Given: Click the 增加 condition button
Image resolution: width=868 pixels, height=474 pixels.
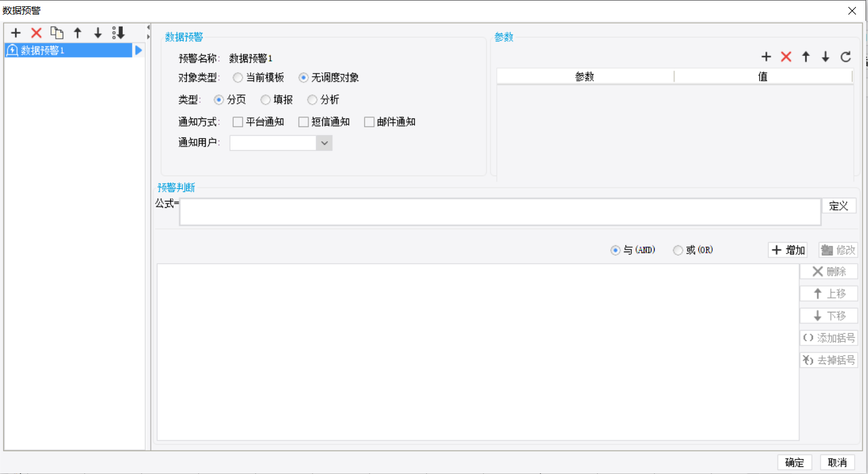Looking at the screenshot, I should pos(788,250).
